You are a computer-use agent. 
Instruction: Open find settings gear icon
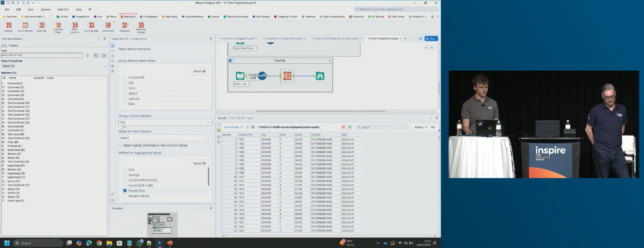87,55
